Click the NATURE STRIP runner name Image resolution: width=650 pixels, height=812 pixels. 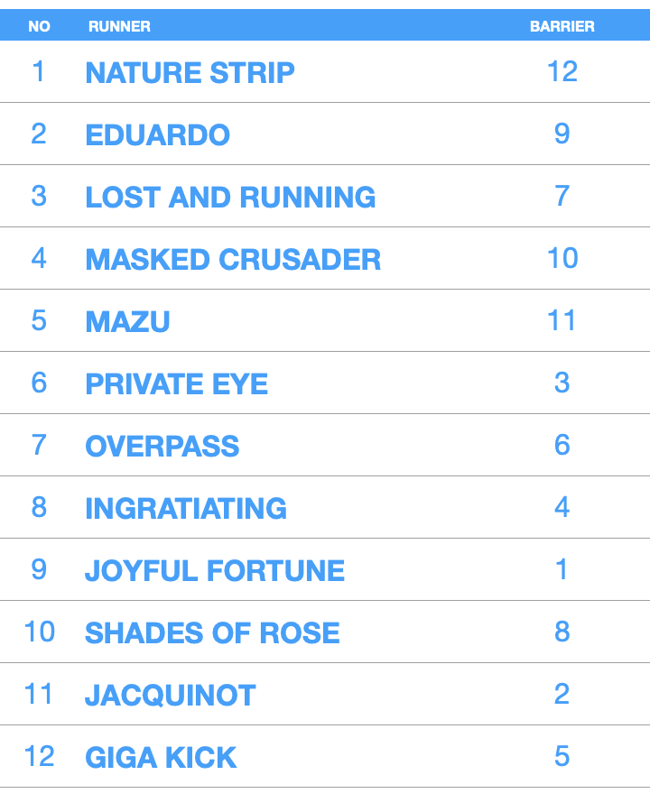pos(190,72)
